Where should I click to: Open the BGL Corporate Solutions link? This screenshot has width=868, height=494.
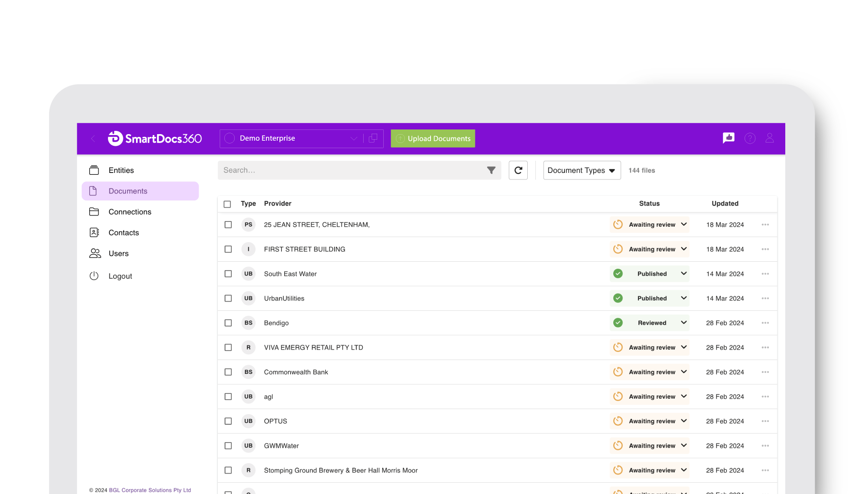tap(150, 490)
